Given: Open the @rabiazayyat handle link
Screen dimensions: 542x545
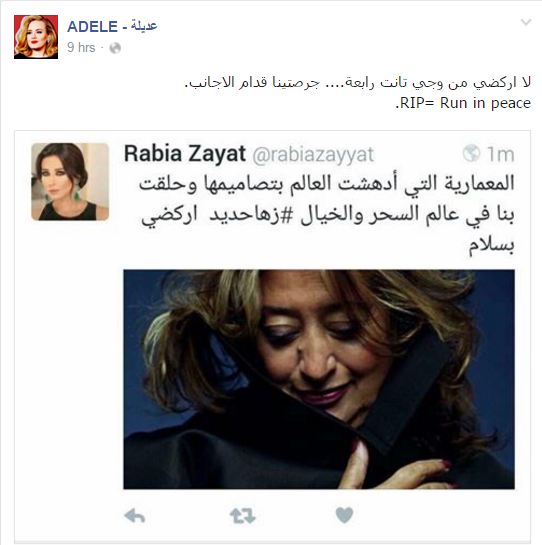Looking at the screenshot, I should click(x=313, y=155).
